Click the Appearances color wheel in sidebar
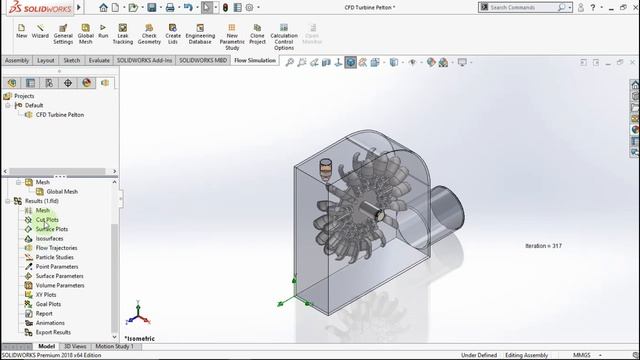This screenshot has width=640, height=360. 635,130
